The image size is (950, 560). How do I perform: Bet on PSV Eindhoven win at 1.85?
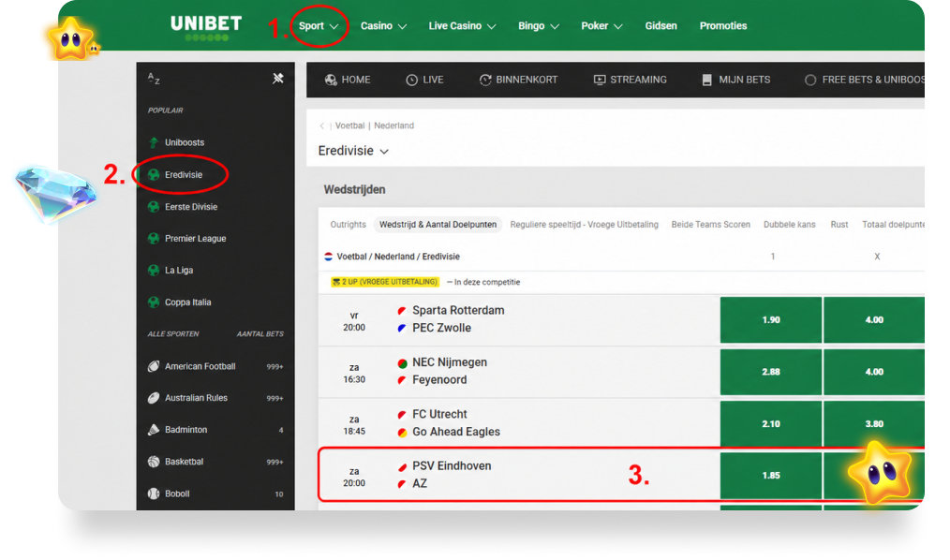[771, 475]
